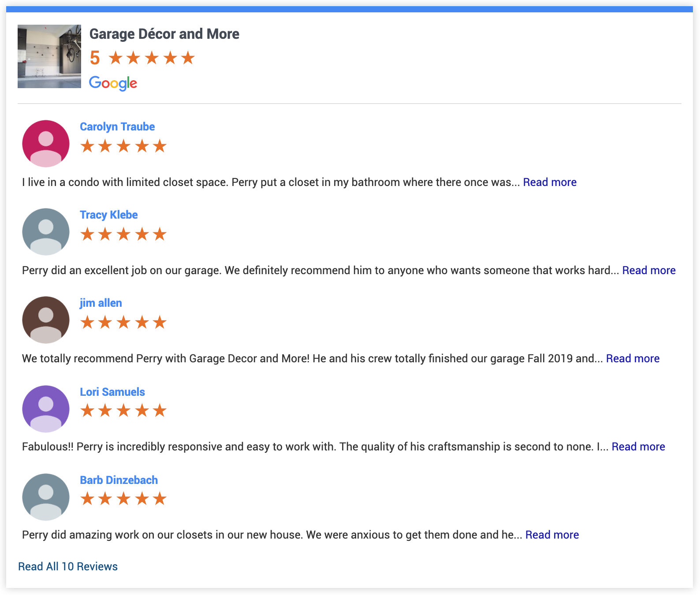The height and width of the screenshot is (595, 700).
Task: Expand jim allen's review with Read more
Action: pos(633,359)
